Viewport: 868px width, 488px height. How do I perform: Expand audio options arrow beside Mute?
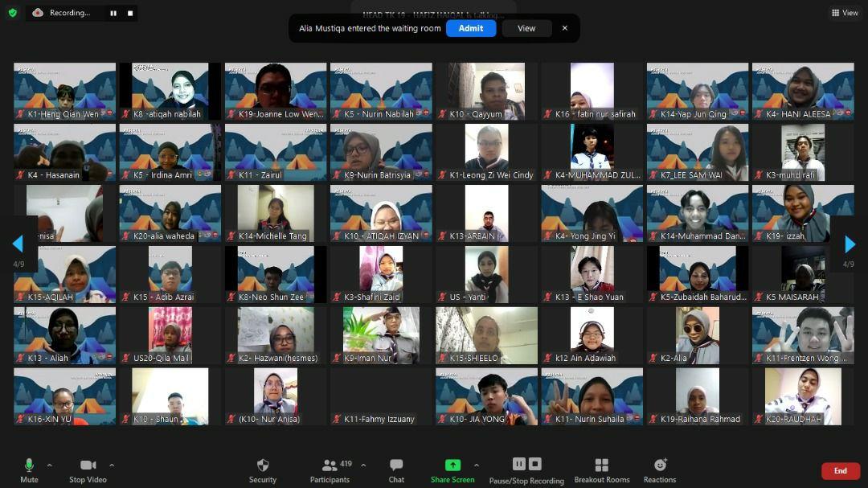[x=49, y=465]
